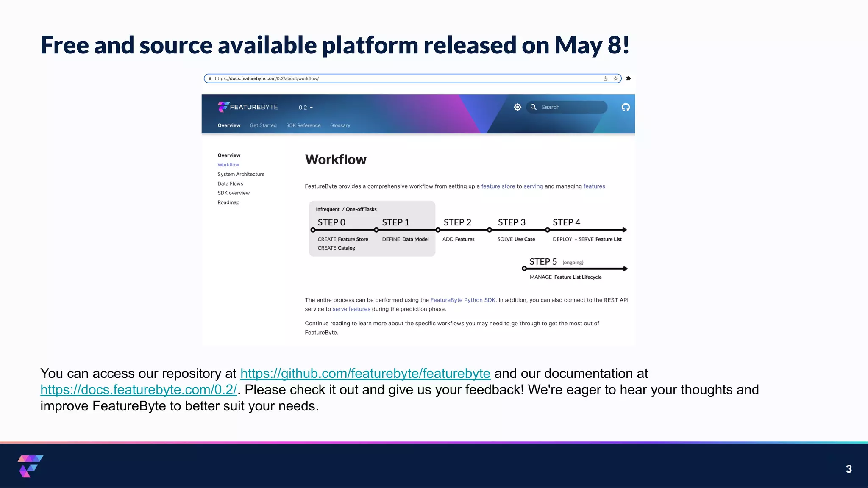Screen dimensions: 868x488
Task: Select the Overview tab in header
Action: (229, 125)
